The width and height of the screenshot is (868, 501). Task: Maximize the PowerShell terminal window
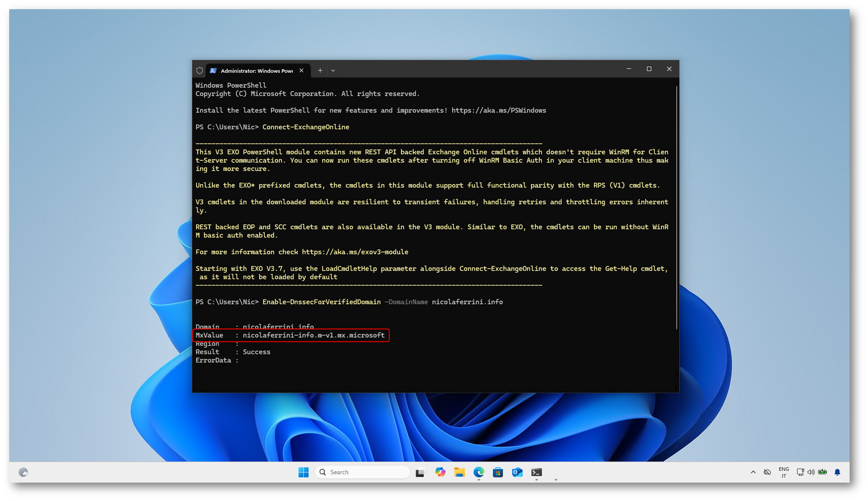[649, 69]
